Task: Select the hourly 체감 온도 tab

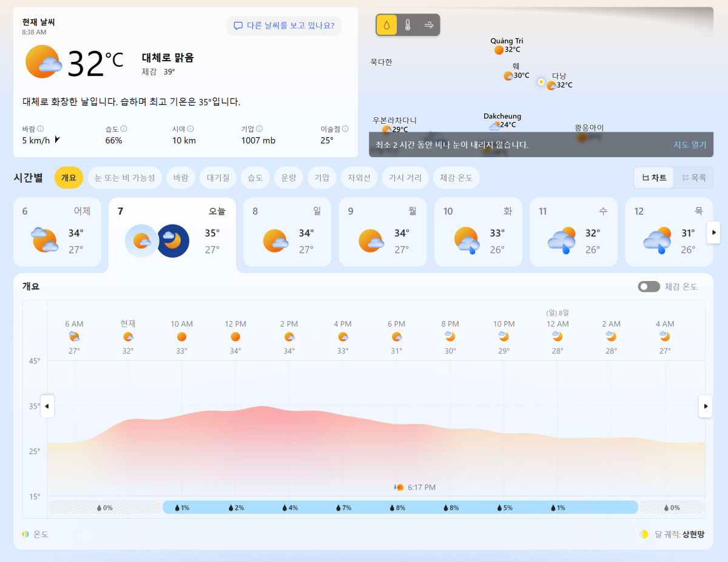Action: [x=457, y=178]
